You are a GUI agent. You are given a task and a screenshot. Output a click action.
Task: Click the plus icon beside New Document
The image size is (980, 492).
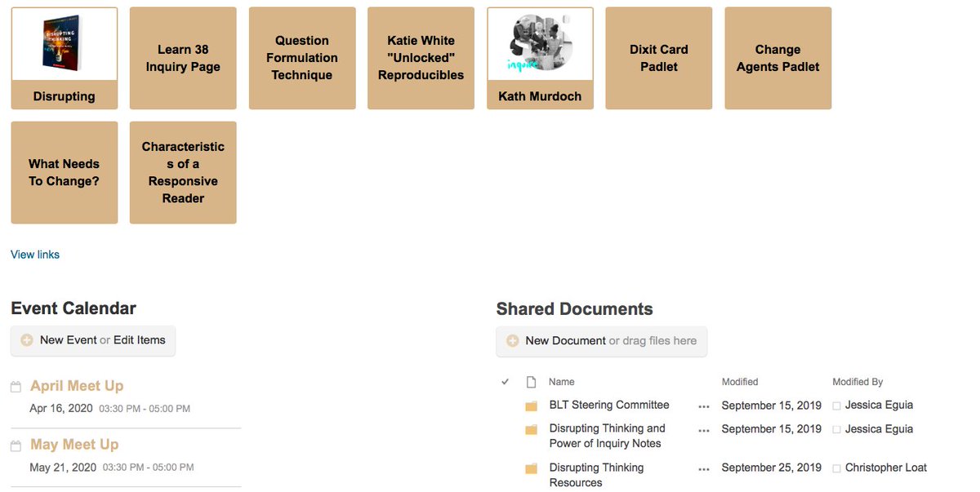click(x=513, y=341)
